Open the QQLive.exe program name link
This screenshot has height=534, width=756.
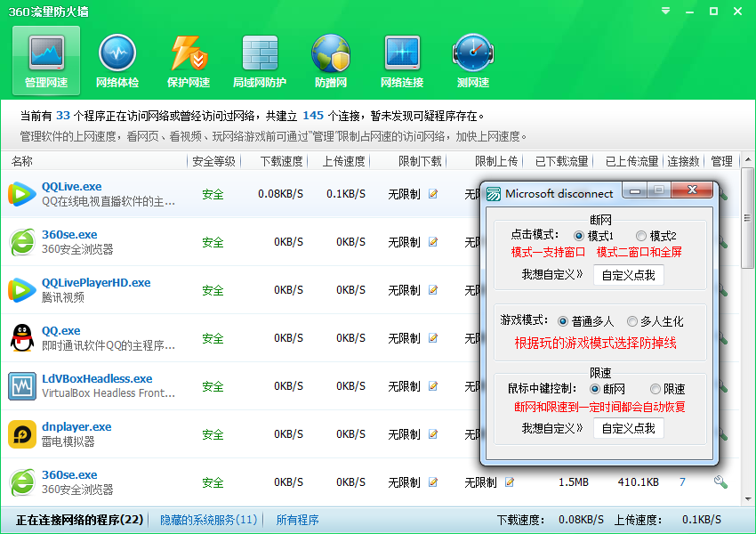point(72,187)
